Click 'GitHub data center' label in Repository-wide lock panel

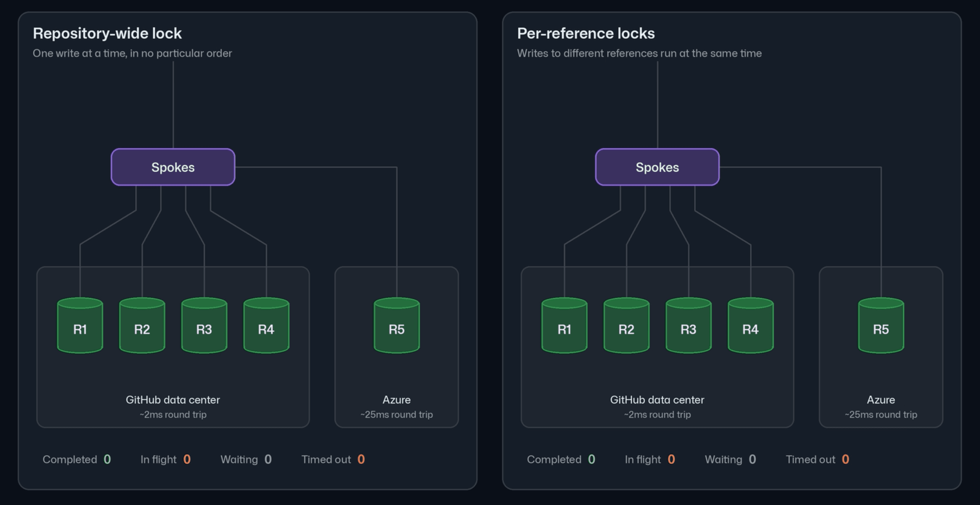click(173, 400)
